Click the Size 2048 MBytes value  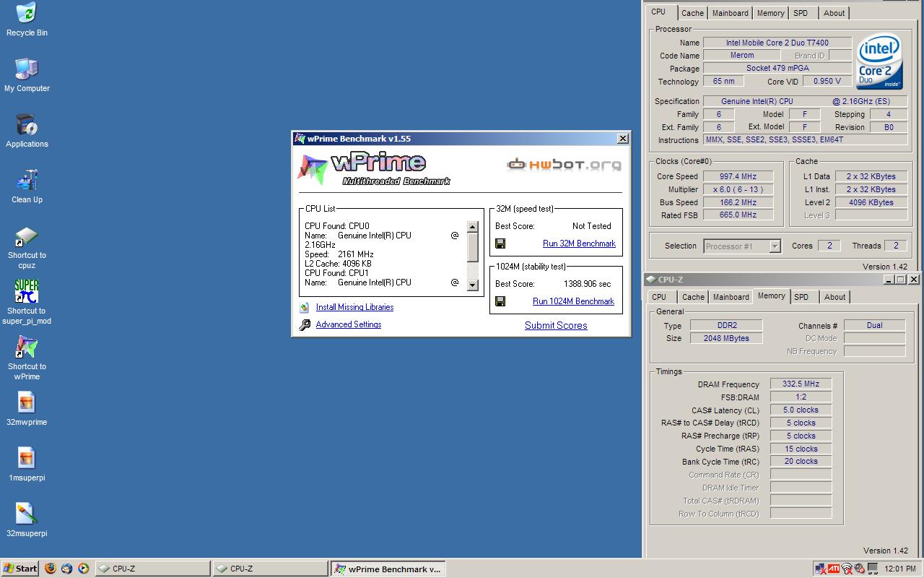click(727, 338)
